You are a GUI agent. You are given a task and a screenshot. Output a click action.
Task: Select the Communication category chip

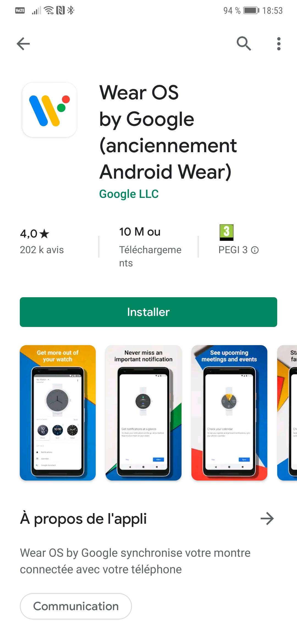pyautogui.click(x=76, y=606)
